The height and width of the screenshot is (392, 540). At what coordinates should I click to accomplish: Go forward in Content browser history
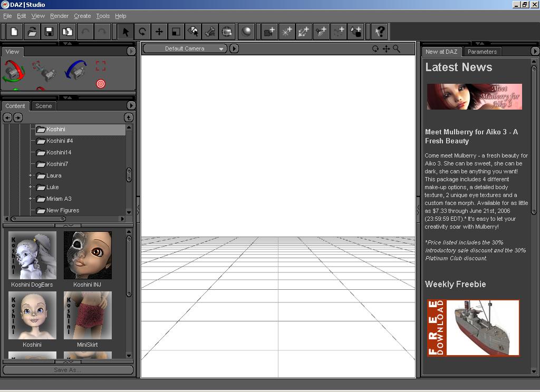click(18, 117)
